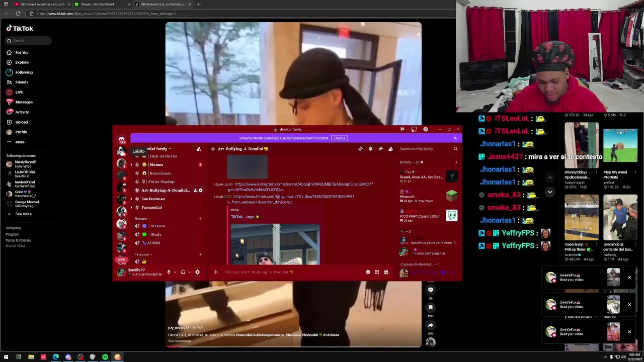The width and height of the screenshot is (644, 362).
Task: Open Discord help icon
Action: (425, 129)
